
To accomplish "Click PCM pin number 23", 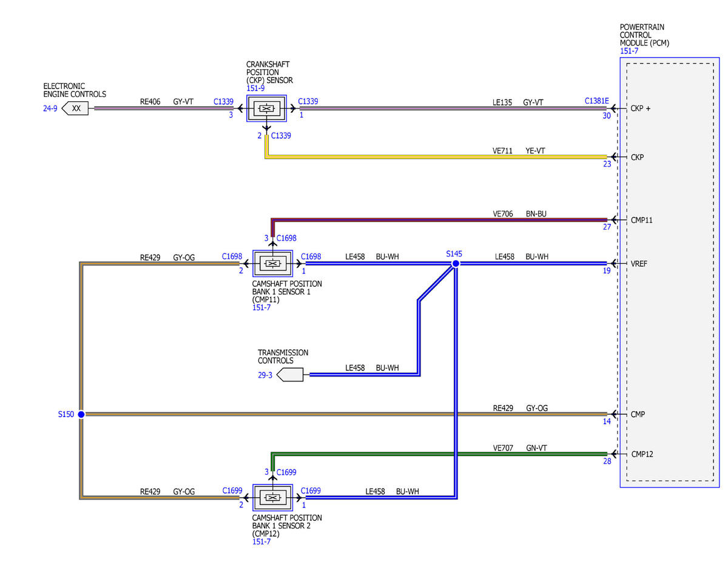I will point(607,164).
